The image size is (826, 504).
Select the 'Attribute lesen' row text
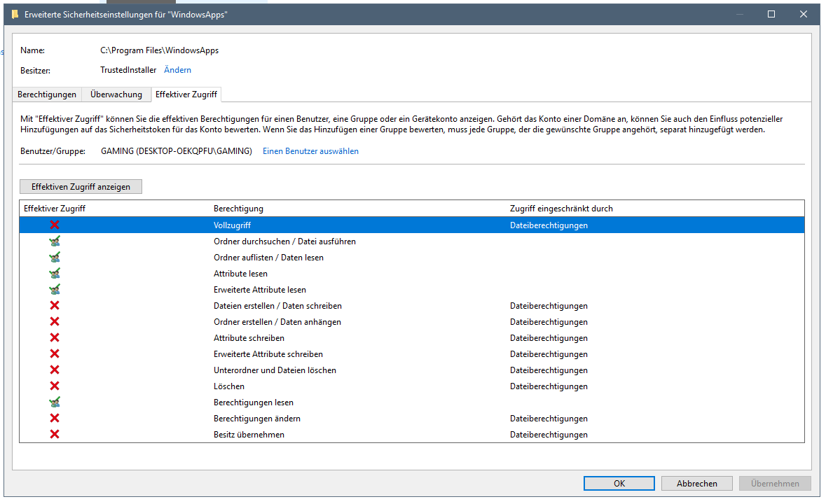(x=241, y=274)
